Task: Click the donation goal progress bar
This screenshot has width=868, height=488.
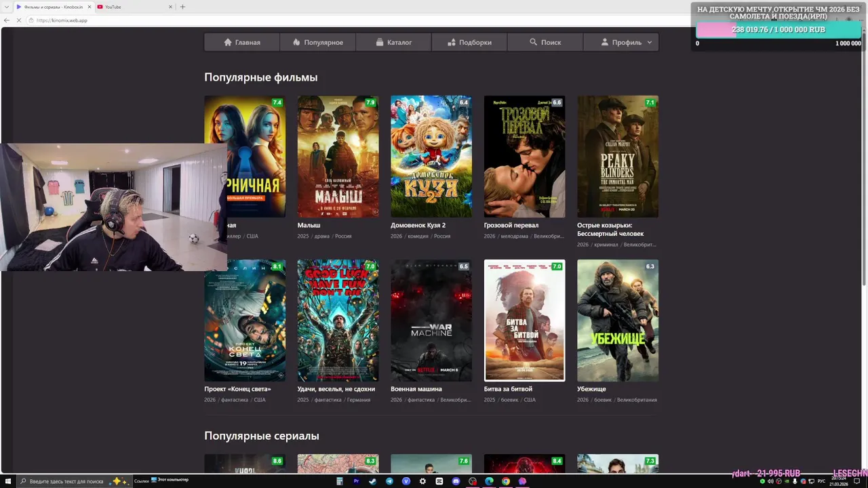Action: (x=778, y=30)
